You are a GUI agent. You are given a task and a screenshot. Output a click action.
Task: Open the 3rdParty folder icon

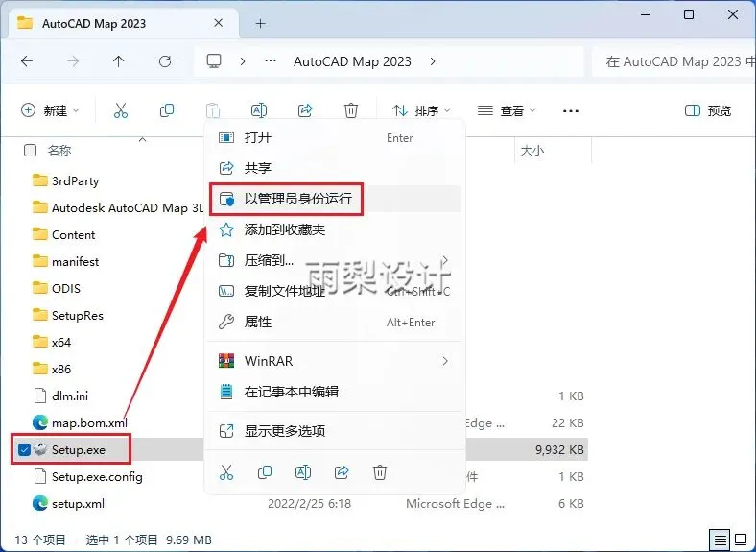pos(40,180)
